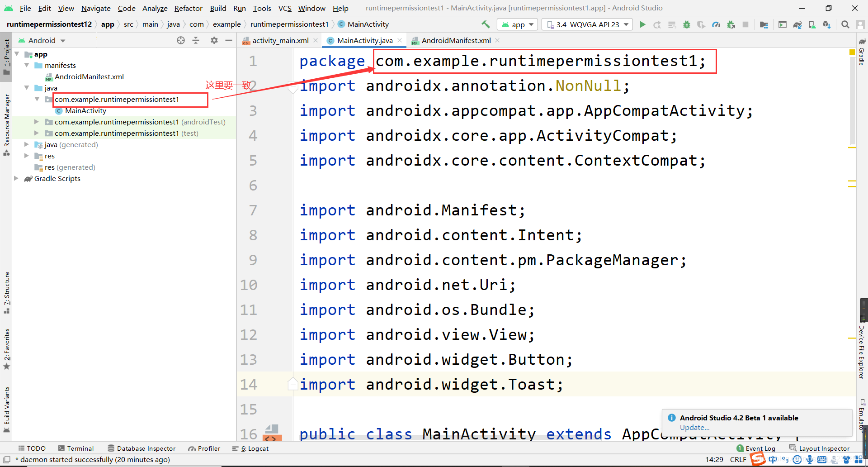The width and height of the screenshot is (868, 467).
Task: Open Project Structure icon in toolbar
Action: coord(764,24)
